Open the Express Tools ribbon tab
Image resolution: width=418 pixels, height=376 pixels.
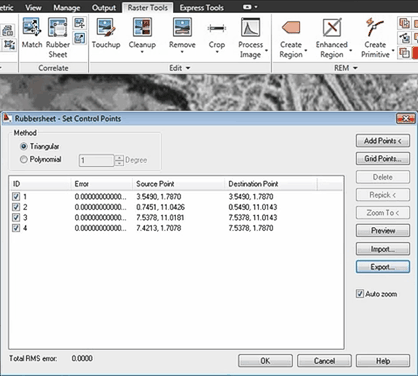pos(202,7)
